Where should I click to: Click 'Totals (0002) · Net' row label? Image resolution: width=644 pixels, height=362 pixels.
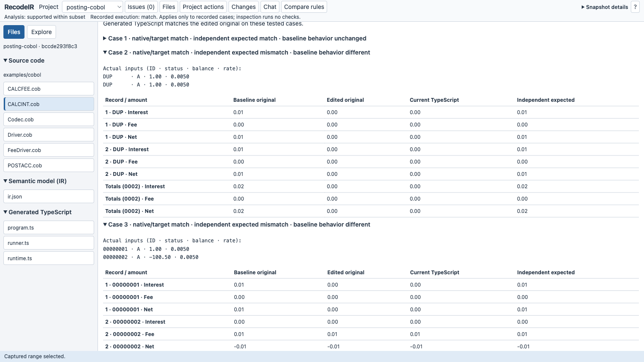point(129,211)
